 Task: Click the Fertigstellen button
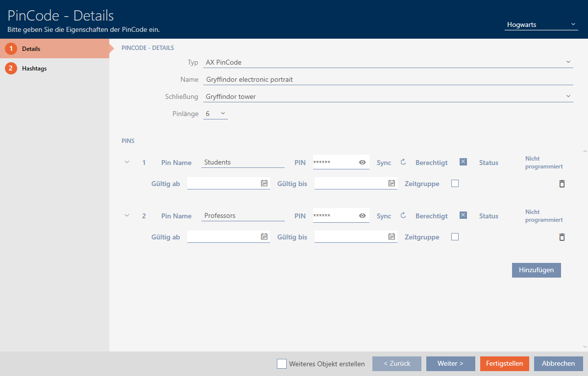click(504, 364)
